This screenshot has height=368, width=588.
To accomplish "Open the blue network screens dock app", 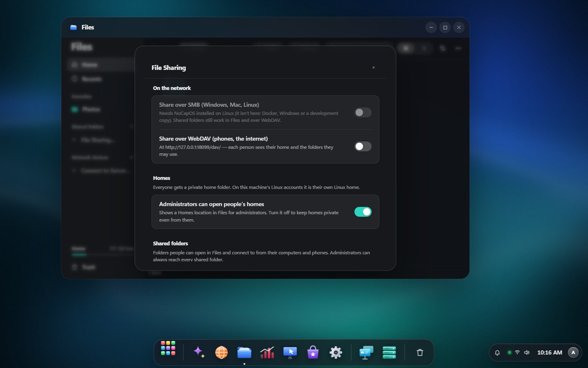I will tap(366, 352).
